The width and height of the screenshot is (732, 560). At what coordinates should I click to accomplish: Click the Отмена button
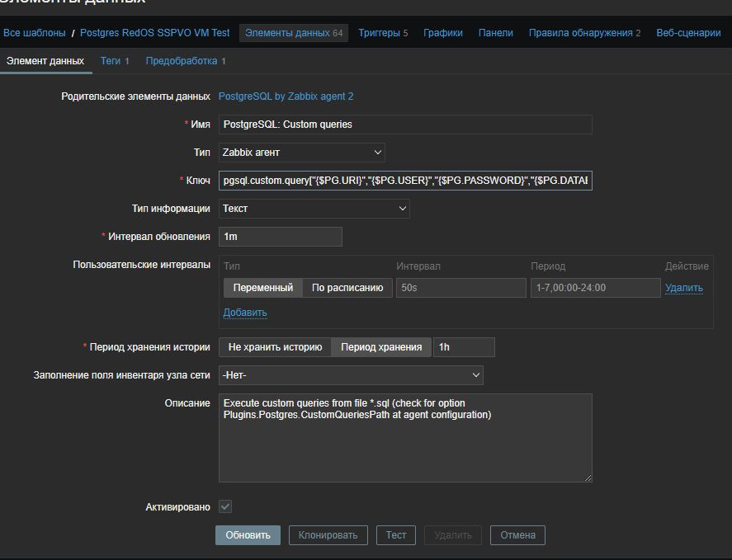(x=517, y=535)
